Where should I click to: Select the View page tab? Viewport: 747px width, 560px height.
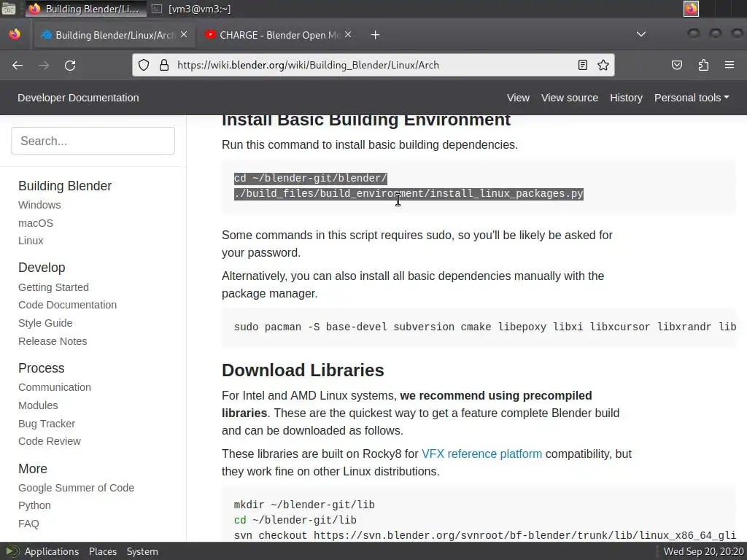518,98
